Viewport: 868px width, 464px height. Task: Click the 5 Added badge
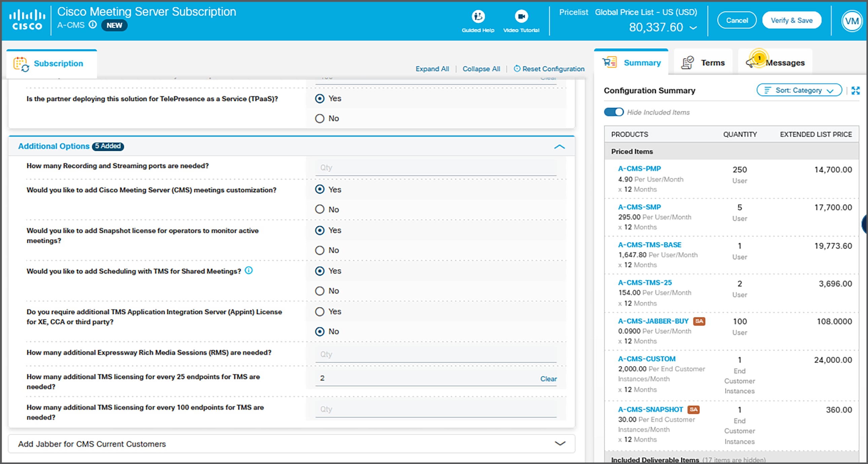(x=108, y=146)
